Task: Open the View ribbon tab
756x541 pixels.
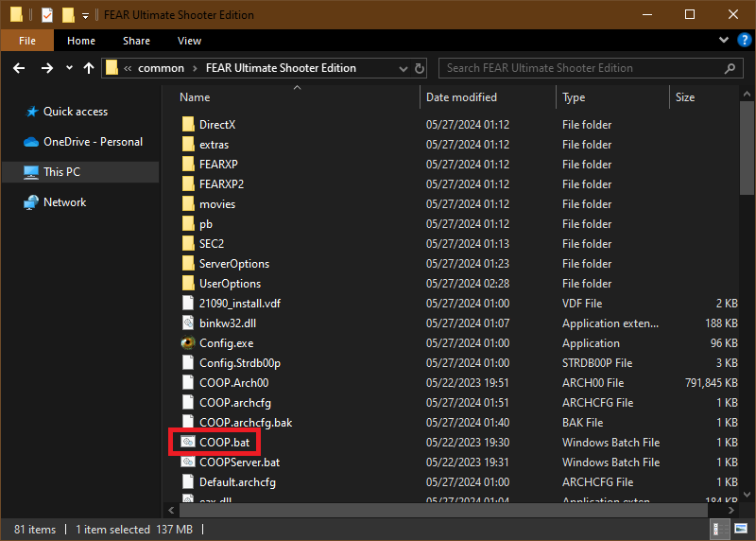Action: tap(189, 41)
